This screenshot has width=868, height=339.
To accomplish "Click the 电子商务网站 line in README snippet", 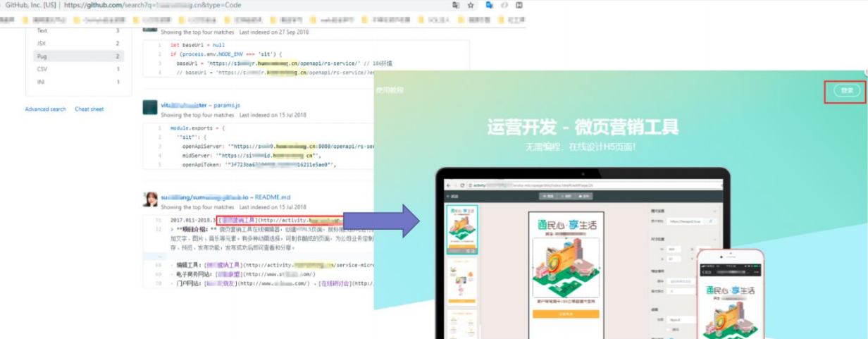I will [244, 274].
